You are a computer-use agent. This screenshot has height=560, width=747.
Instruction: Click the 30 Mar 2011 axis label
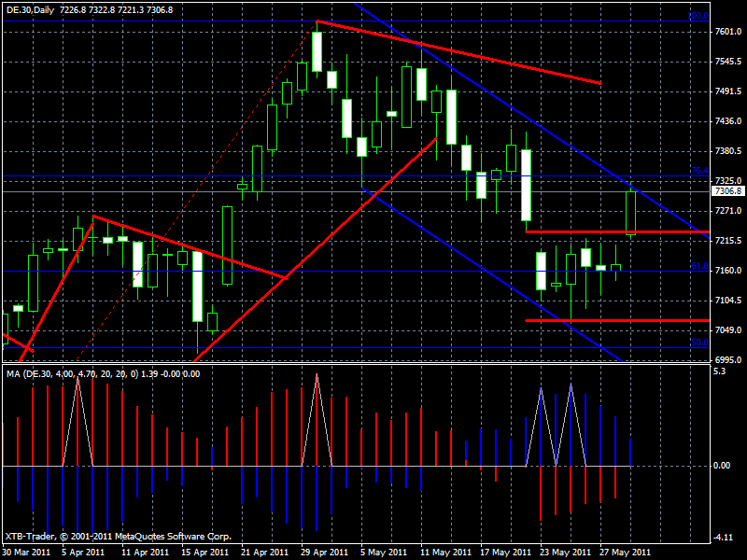tap(28, 551)
